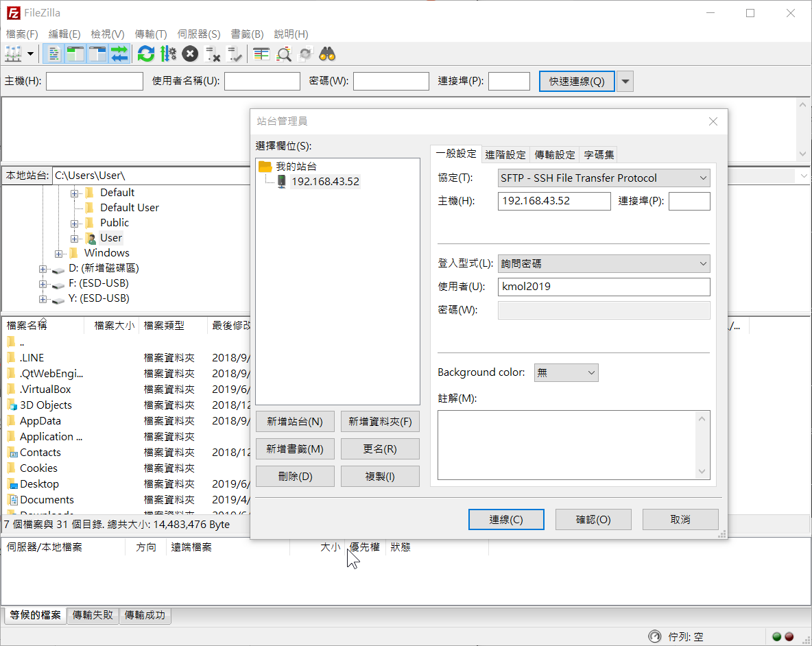The width and height of the screenshot is (812, 646).
Task: Switch to the 字碼集 tab
Action: tap(599, 155)
